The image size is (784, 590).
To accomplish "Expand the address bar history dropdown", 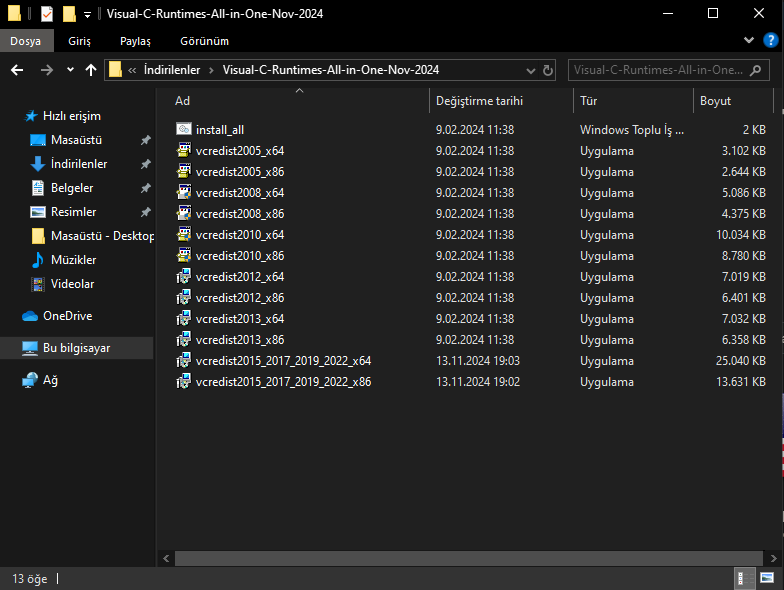I will [x=531, y=70].
